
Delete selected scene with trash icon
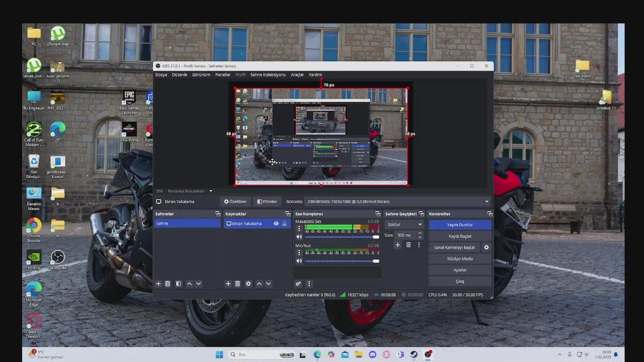(168, 284)
